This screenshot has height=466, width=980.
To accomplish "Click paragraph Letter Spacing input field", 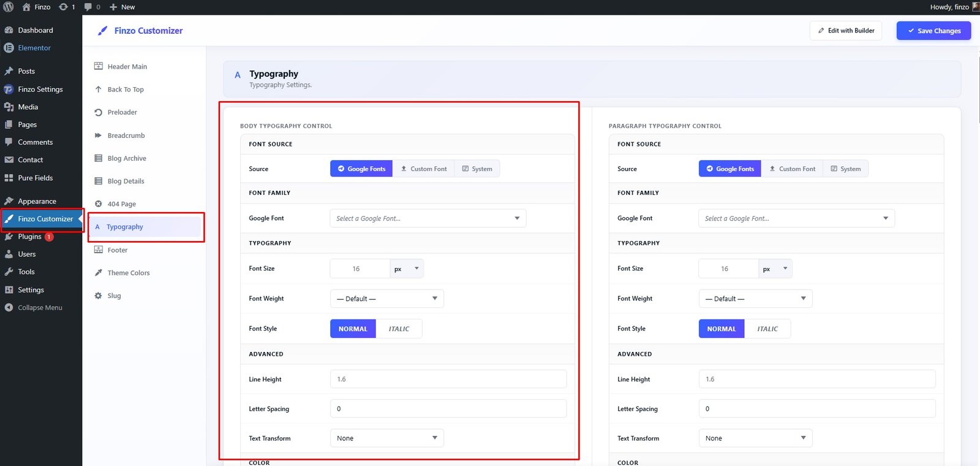I will pos(817,408).
